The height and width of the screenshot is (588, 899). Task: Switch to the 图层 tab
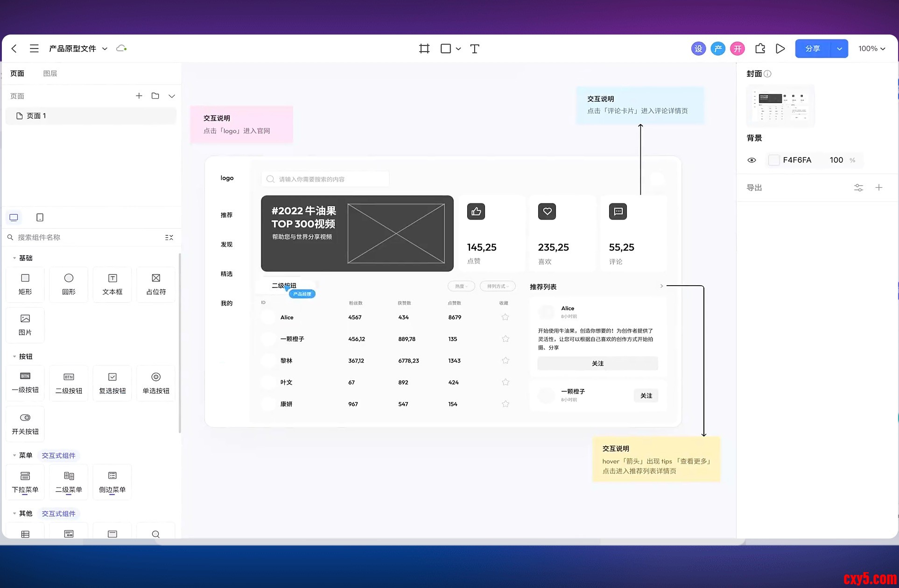[50, 73]
